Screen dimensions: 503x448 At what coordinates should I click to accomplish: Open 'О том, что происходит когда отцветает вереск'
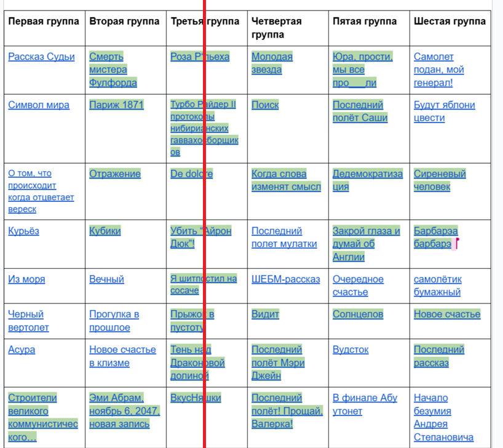pos(41,191)
